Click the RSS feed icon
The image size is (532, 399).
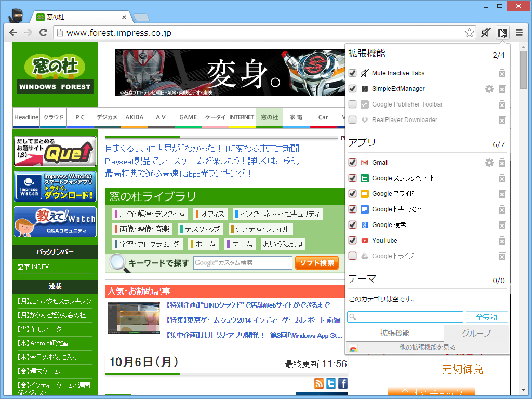[x=319, y=383]
